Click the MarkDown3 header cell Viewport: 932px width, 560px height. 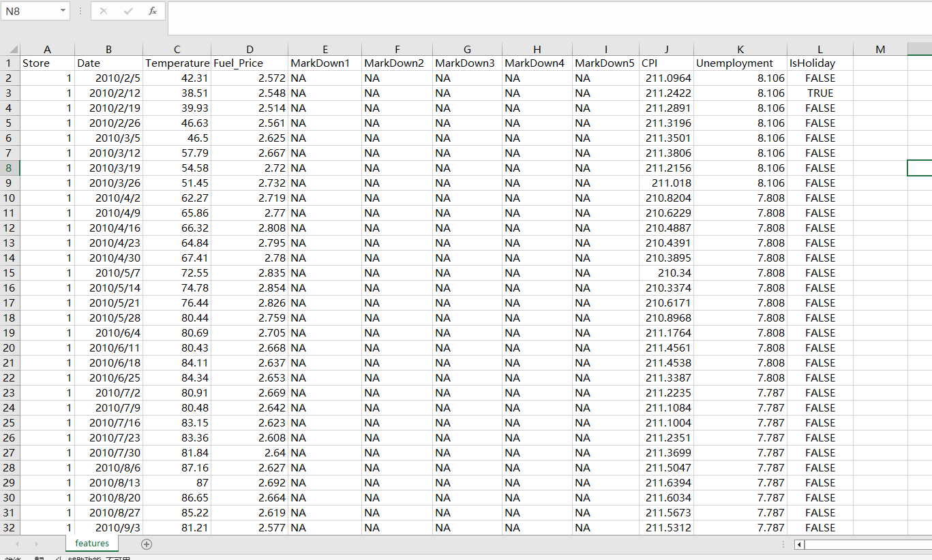click(x=467, y=63)
